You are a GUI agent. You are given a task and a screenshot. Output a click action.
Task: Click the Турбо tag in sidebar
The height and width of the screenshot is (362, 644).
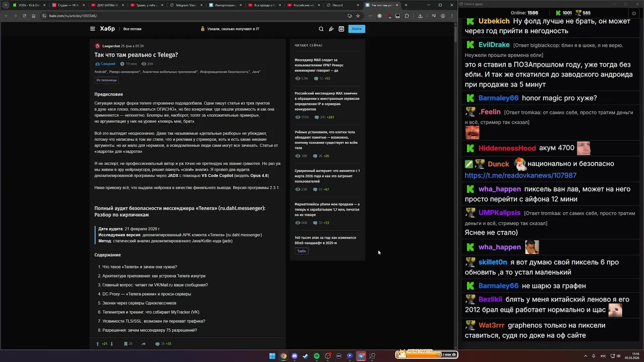tap(301, 251)
